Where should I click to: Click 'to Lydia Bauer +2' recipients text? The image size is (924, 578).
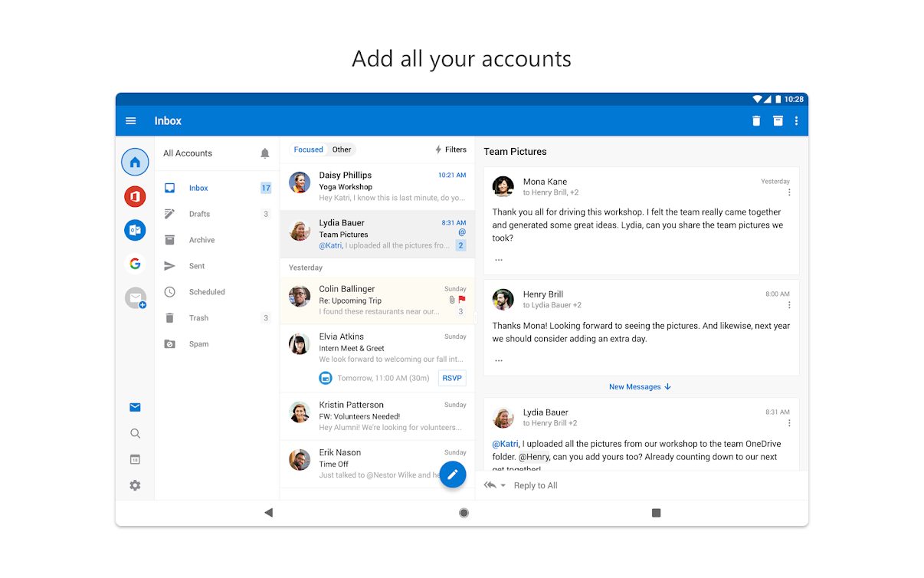pyautogui.click(x=552, y=305)
